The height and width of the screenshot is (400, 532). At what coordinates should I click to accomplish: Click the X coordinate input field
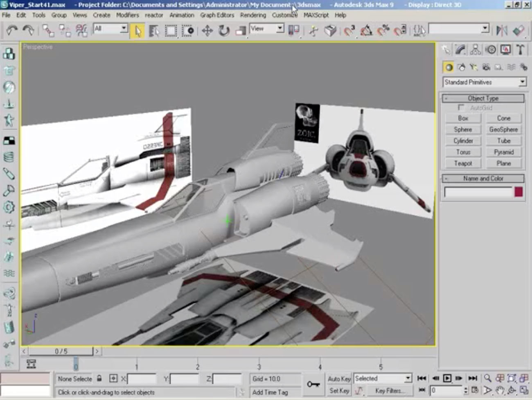(x=142, y=379)
